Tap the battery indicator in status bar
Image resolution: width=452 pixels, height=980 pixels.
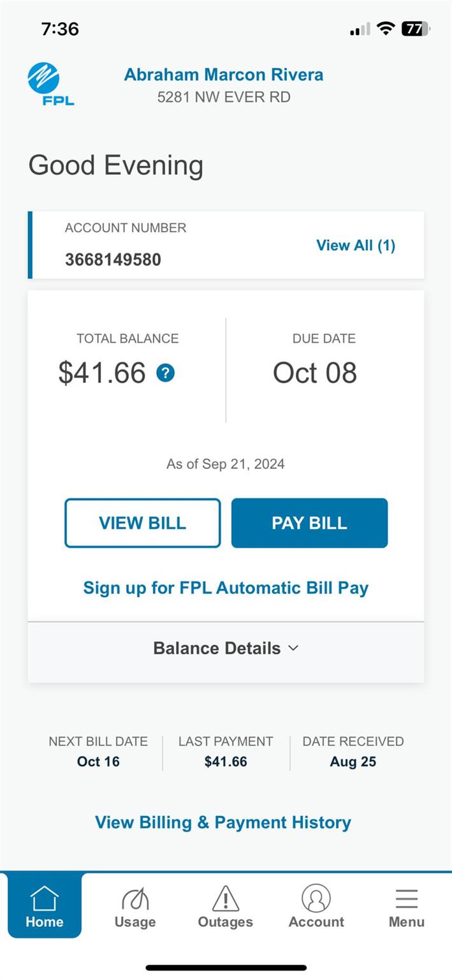[416, 29]
